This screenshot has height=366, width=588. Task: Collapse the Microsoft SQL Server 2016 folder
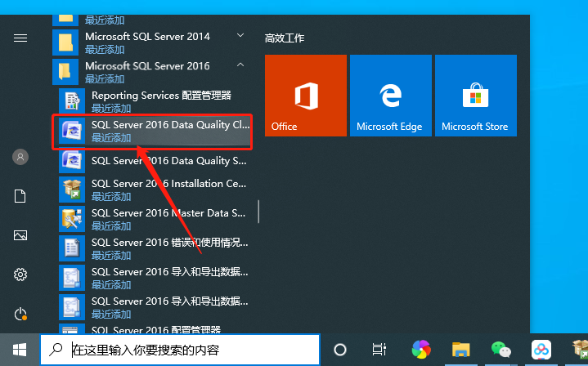click(x=240, y=65)
